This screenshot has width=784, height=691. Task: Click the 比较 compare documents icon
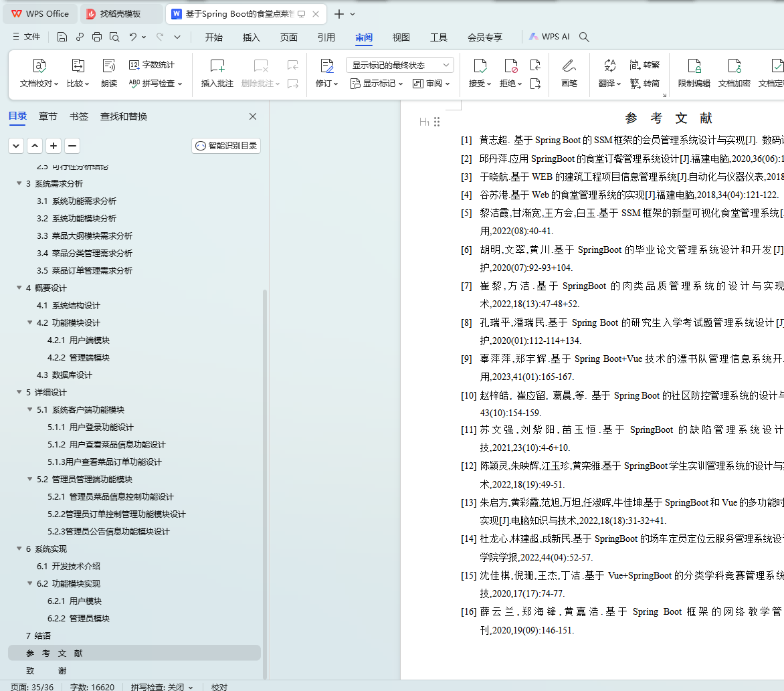[78, 73]
